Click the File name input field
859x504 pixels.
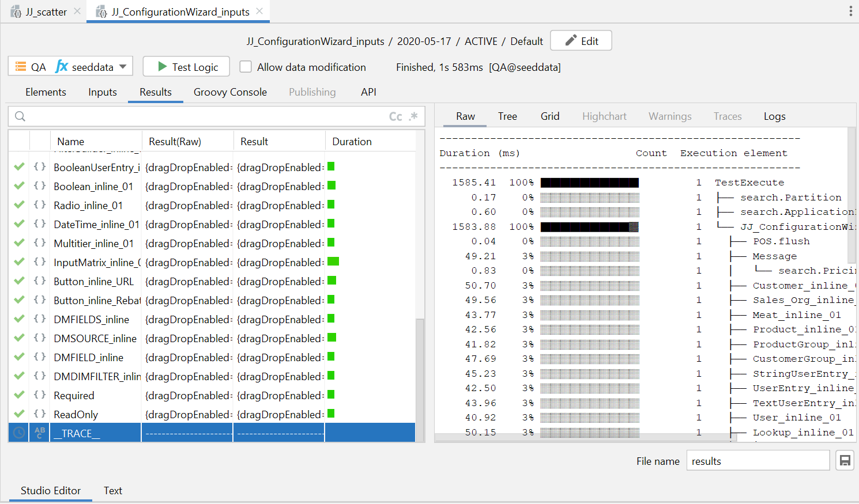(x=757, y=461)
